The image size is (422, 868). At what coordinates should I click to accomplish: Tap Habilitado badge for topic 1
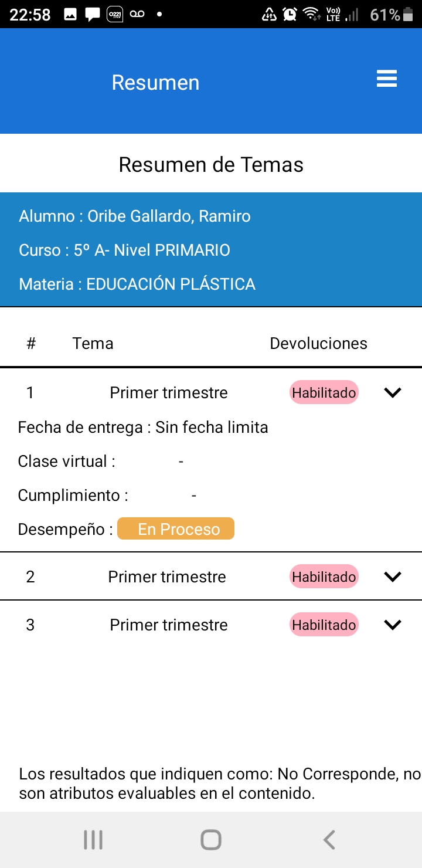[x=324, y=393]
